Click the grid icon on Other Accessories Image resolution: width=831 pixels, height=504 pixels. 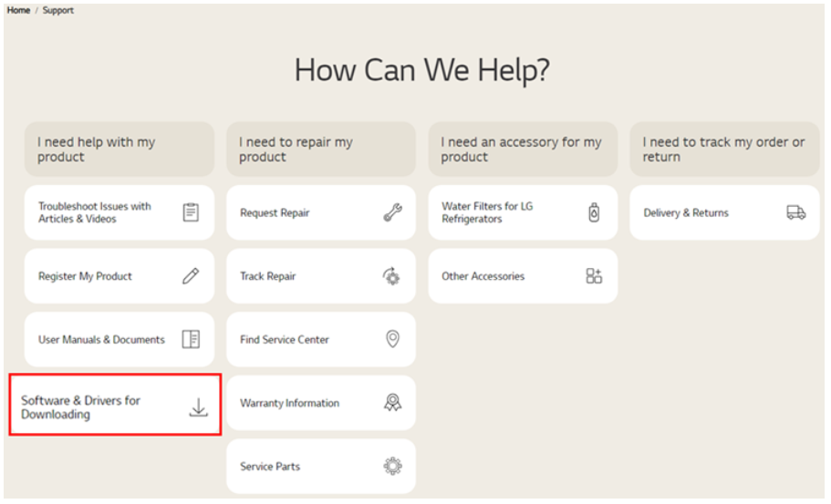point(594,276)
